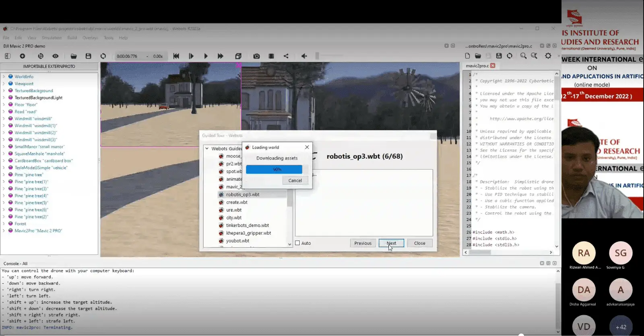The width and height of the screenshot is (644, 336).
Task: Click the editor horizontal scrollbar
Action: [508, 252]
